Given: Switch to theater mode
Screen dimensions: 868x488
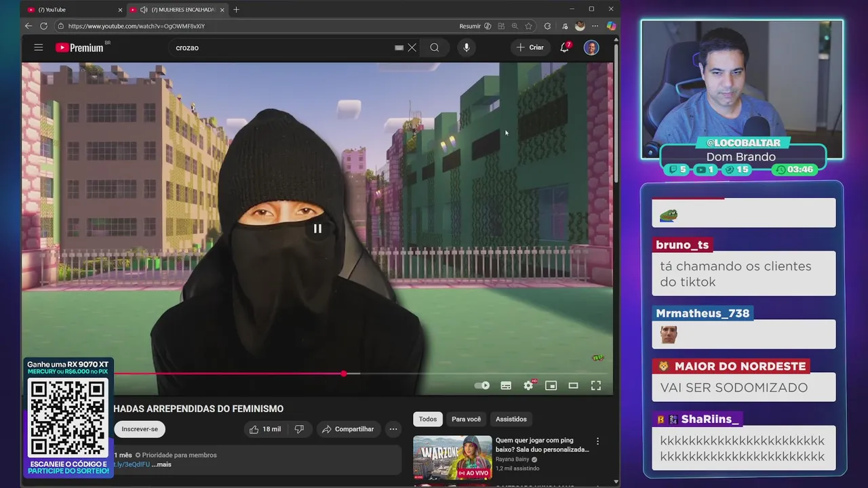Looking at the screenshot, I should pyautogui.click(x=573, y=386).
